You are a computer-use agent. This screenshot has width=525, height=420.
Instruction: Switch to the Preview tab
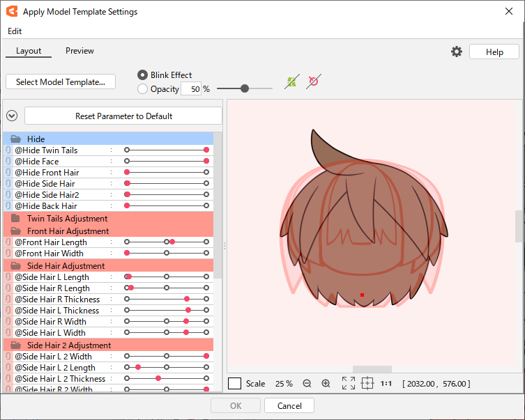click(79, 51)
